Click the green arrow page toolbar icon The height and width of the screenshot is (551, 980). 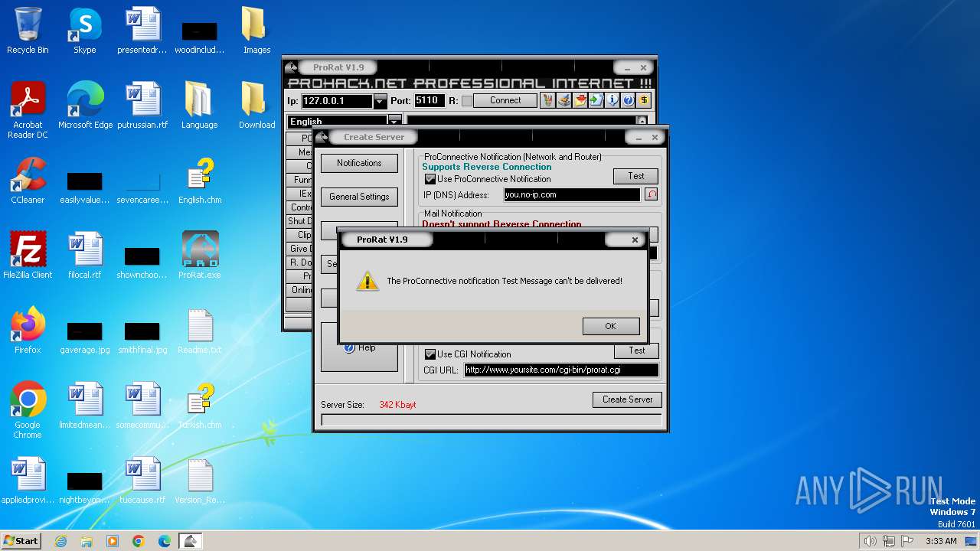click(x=596, y=100)
